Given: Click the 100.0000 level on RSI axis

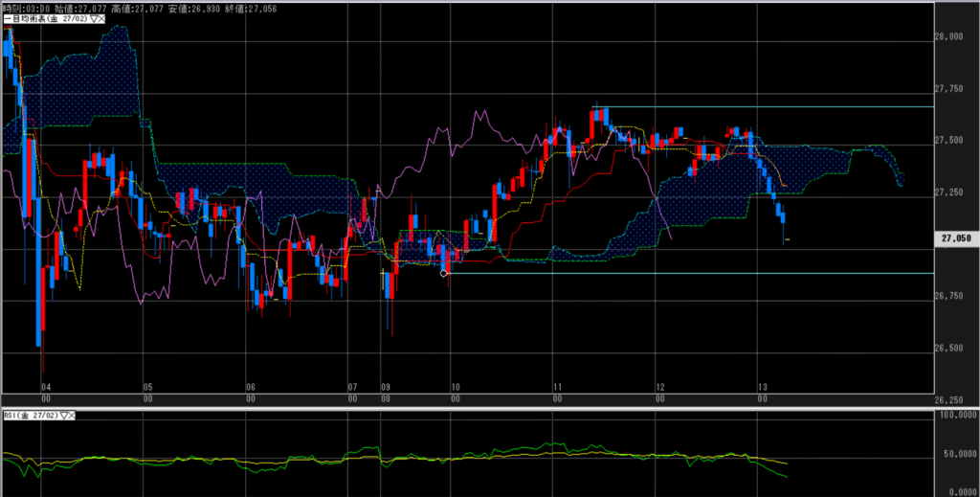Looking at the screenshot, I should (x=955, y=418).
